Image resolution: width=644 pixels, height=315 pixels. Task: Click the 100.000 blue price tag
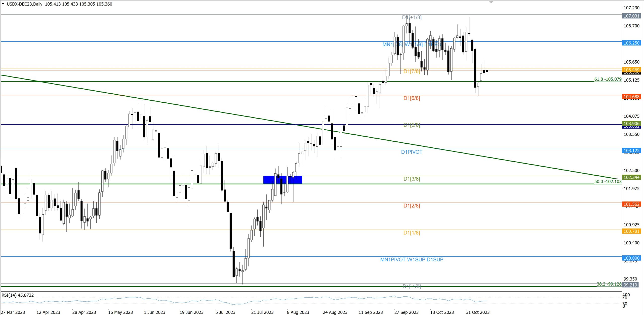pos(631,258)
